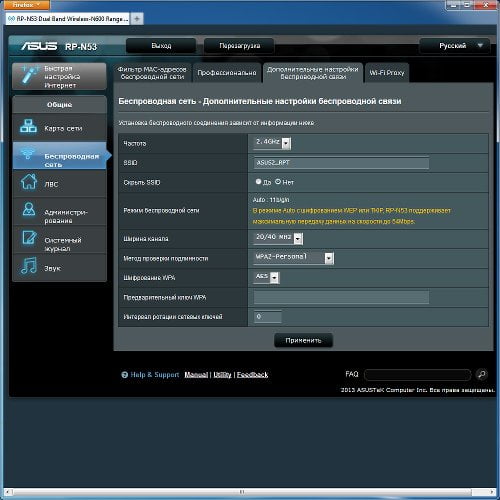Open Системный журнал notepad icon
The width and height of the screenshot is (500, 500).
coord(29,237)
